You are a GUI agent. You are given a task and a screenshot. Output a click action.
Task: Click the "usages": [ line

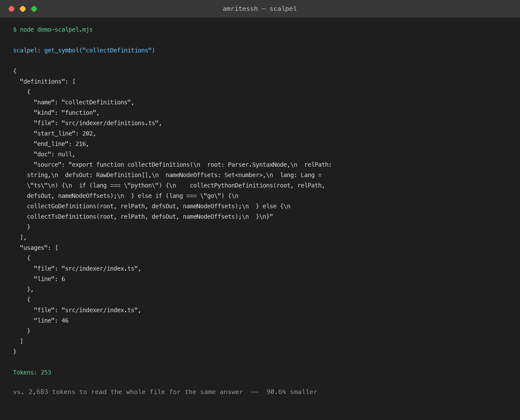point(39,248)
